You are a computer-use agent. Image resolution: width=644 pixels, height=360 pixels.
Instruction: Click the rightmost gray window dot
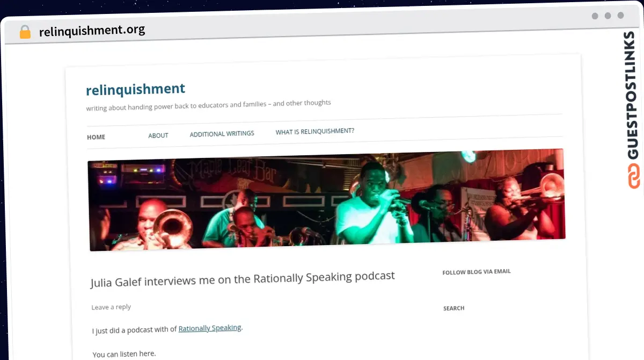point(620,16)
